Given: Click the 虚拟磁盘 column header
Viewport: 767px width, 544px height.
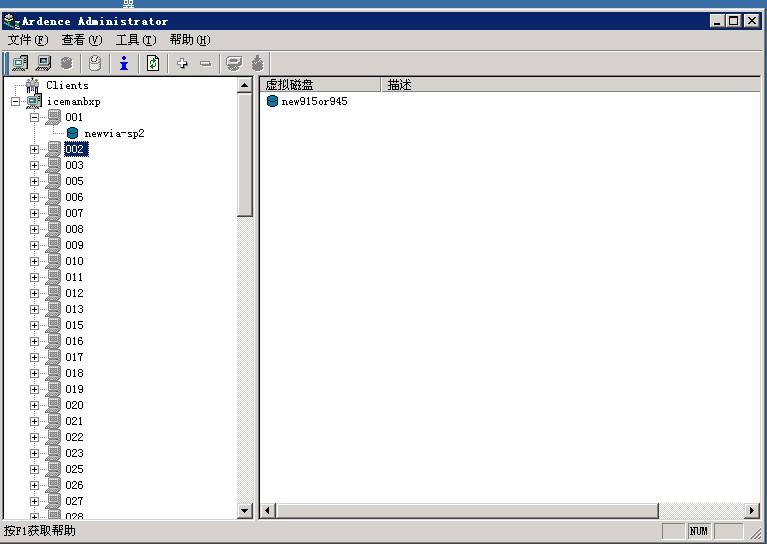Looking at the screenshot, I should [x=320, y=85].
